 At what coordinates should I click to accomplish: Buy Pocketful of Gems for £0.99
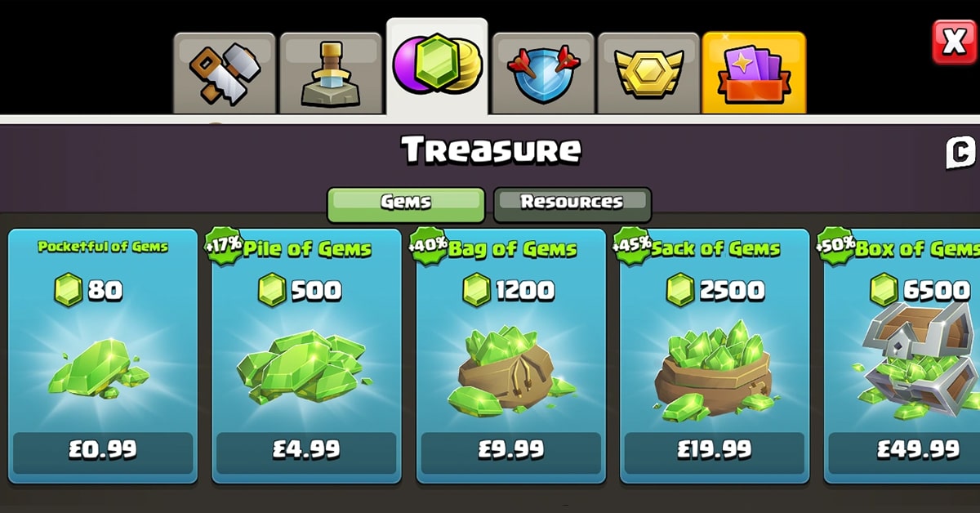103,449
